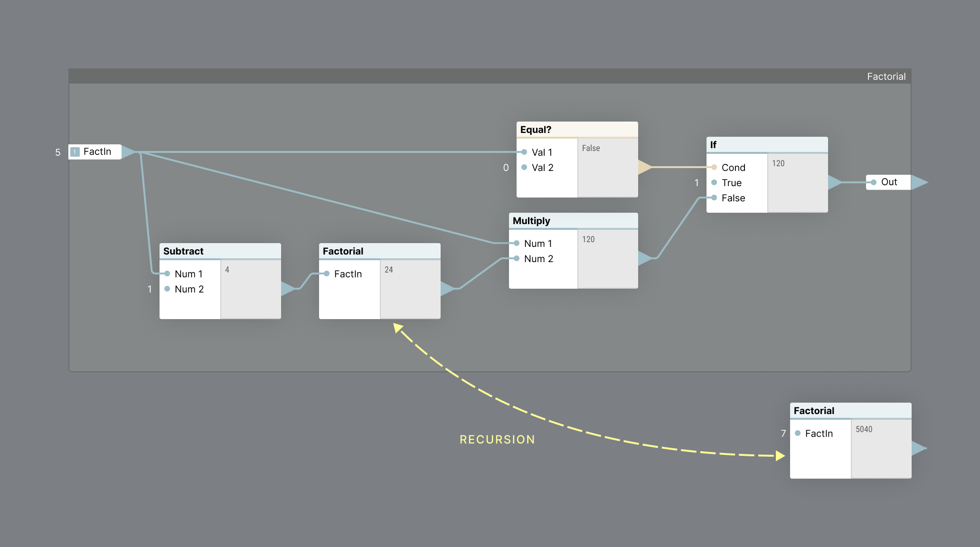The height and width of the screenshot is (547, 980).
Task: Click the Subtract node output arrow
Action: (x=287, y=288)
